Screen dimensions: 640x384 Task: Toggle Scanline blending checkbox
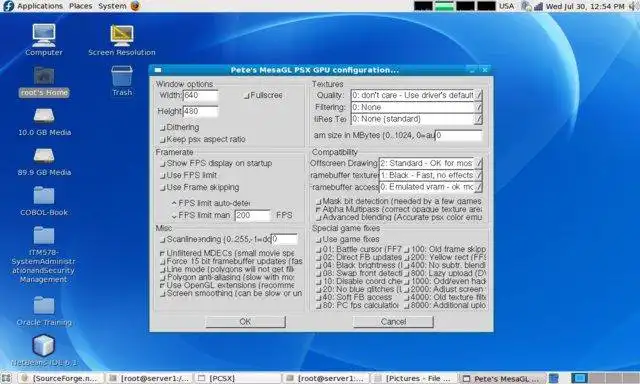coord(162,240)
